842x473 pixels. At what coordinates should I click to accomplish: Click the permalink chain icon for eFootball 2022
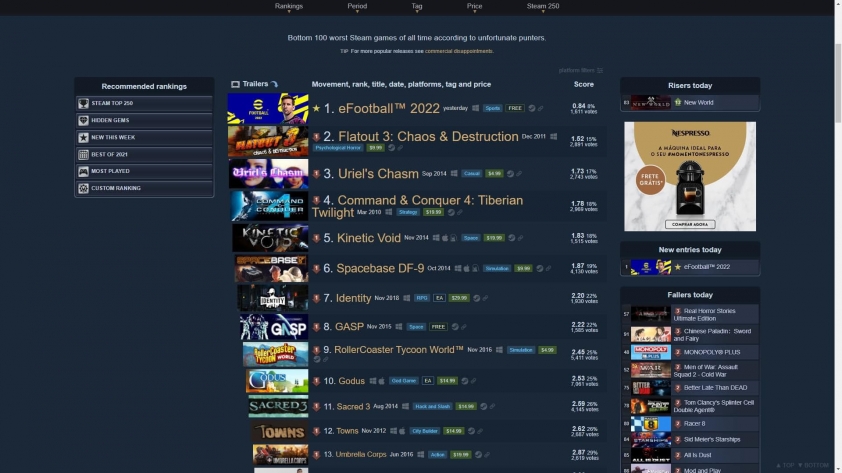click(541, 108)
